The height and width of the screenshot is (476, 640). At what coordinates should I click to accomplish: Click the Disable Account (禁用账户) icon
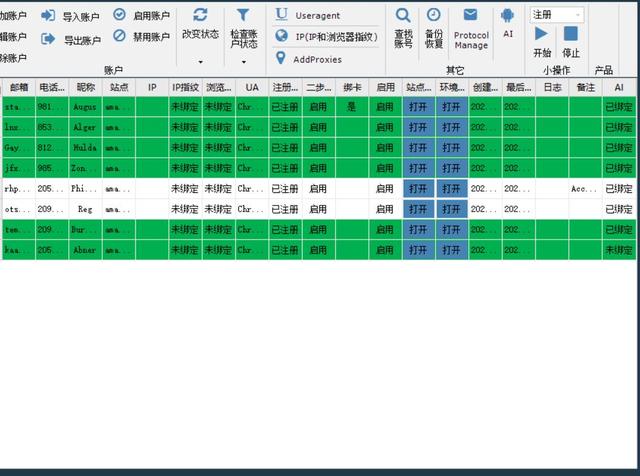(119, 36)
